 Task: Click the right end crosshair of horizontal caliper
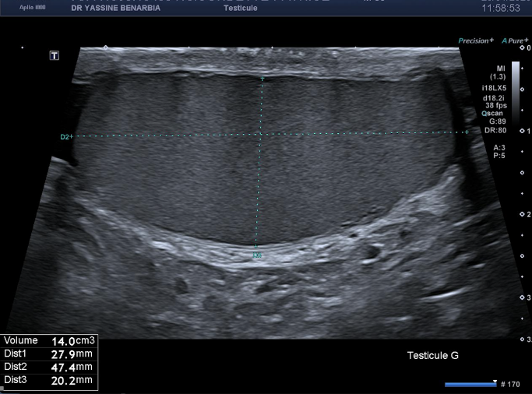coord(467,132)
